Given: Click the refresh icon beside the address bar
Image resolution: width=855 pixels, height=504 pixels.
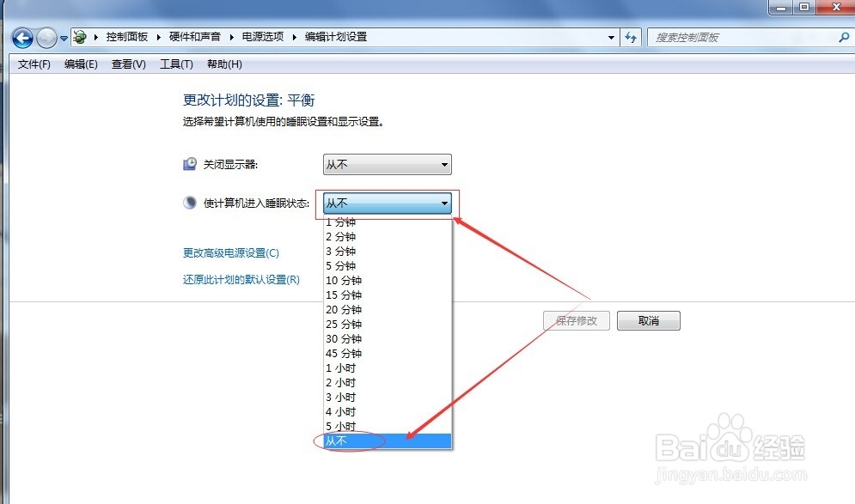Looking at the screenshot, I should click(x=632, y=37).
